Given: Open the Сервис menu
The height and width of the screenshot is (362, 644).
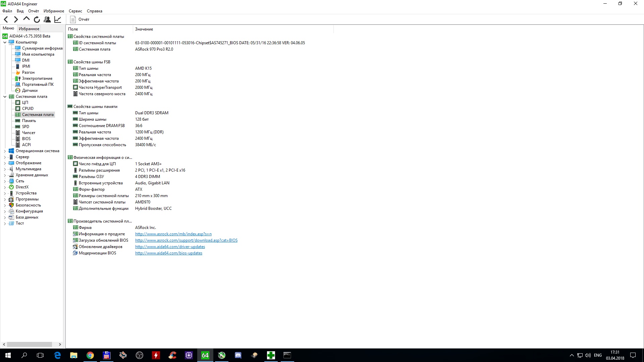Looking at the screenshot, I should tap(75, 11).
